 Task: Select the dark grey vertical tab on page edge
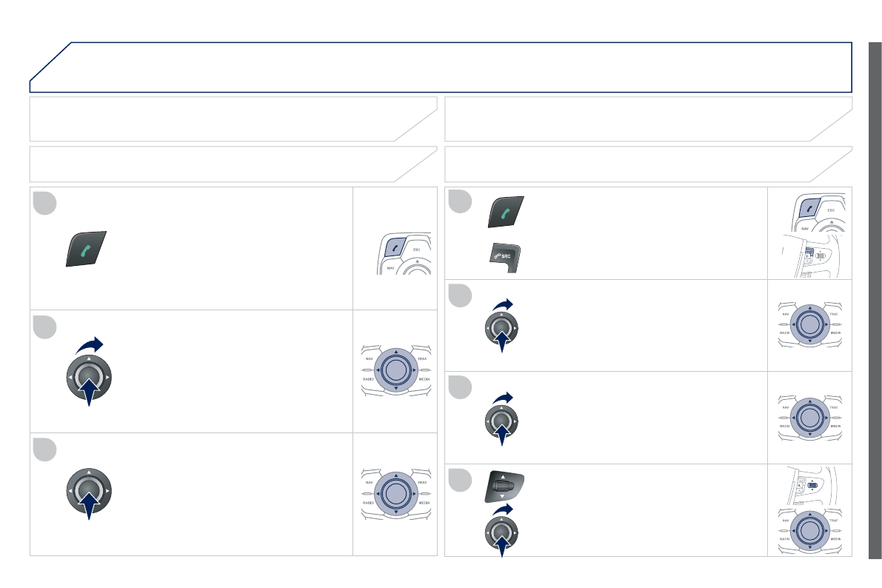(875, 300)
